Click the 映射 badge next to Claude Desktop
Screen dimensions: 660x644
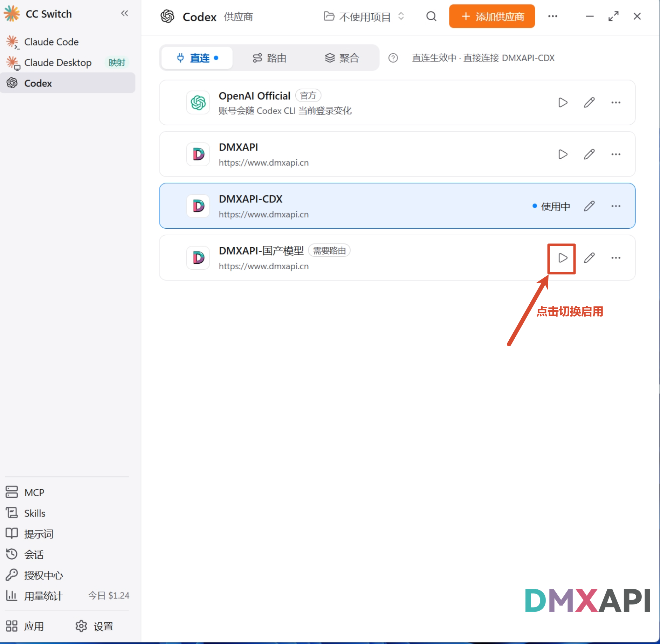(117, 63)
